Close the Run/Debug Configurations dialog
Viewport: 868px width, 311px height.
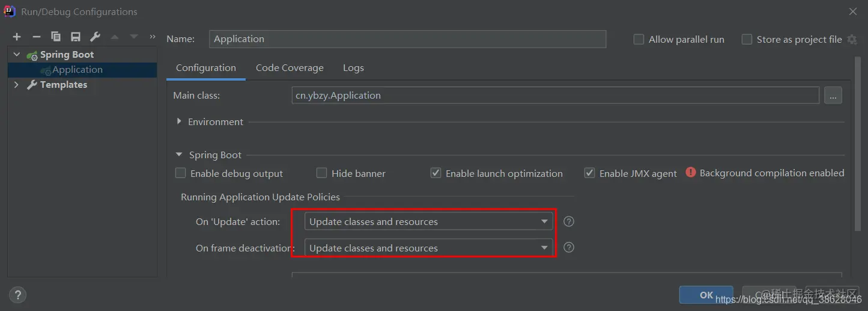point(853,11)
